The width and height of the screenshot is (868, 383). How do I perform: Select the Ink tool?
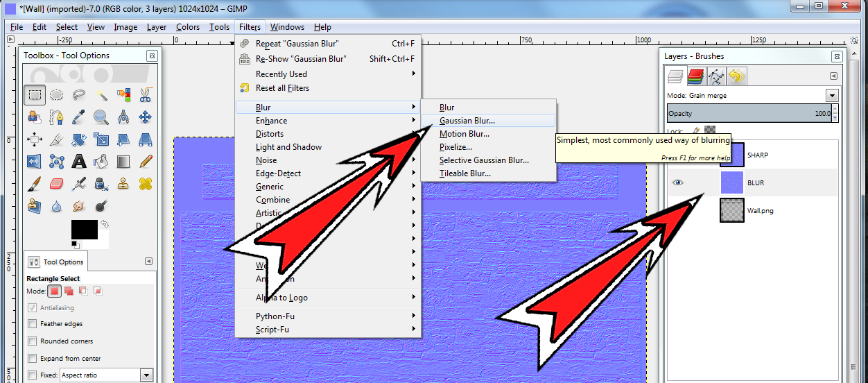tap(101, 184)
